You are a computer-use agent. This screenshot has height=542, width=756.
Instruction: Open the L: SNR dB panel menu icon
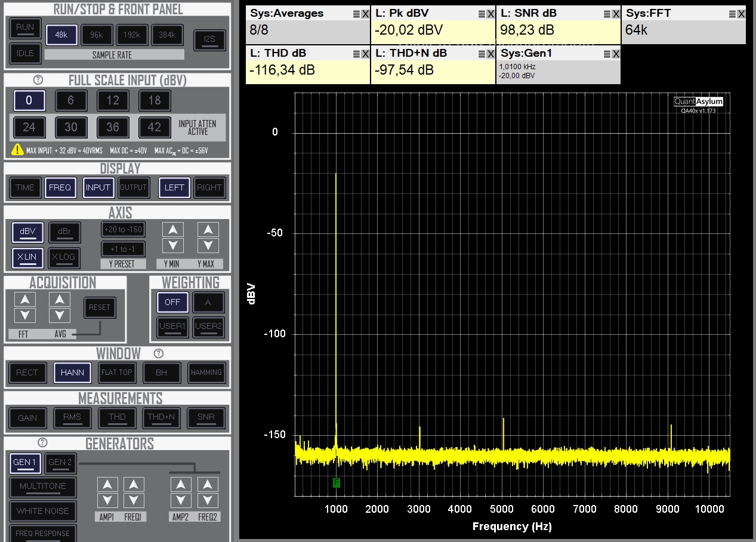pos(608,13)
